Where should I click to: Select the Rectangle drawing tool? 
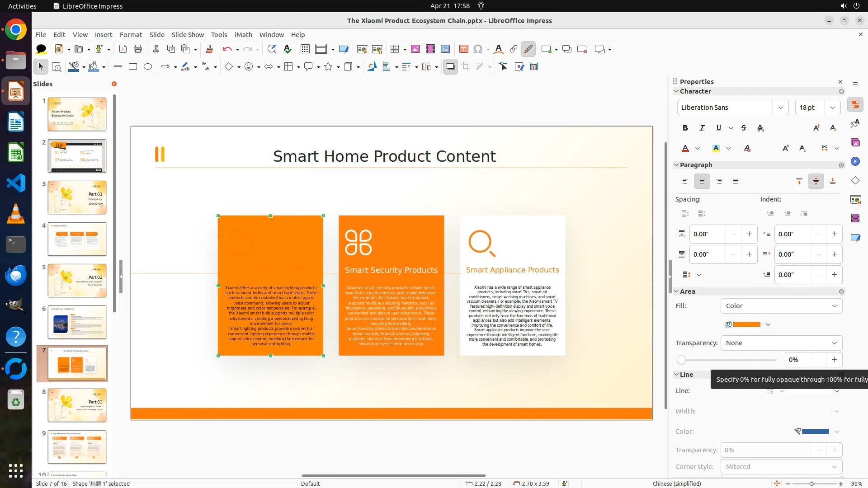coord(133,67)
